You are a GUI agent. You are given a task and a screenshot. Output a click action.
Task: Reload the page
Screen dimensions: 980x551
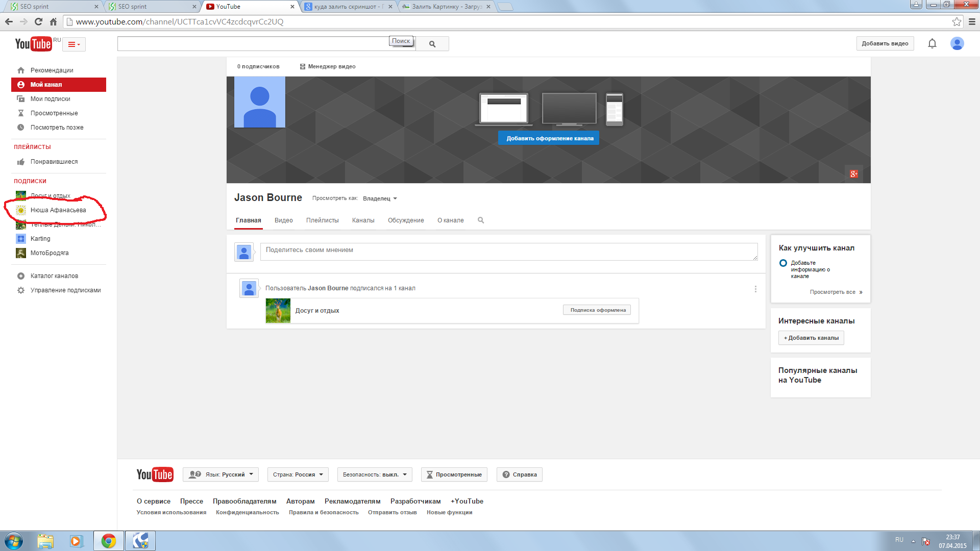(38, 21)
